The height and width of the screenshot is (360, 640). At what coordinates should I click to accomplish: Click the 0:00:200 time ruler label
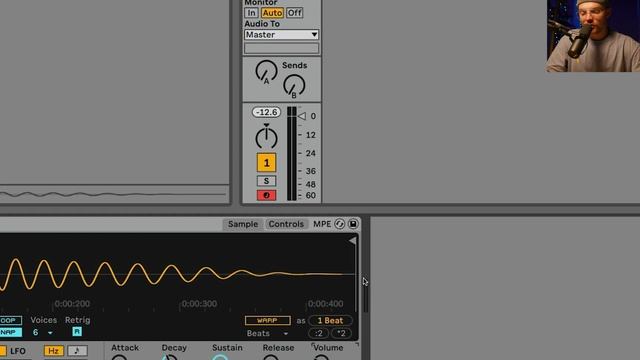click(x=72, y=304)
